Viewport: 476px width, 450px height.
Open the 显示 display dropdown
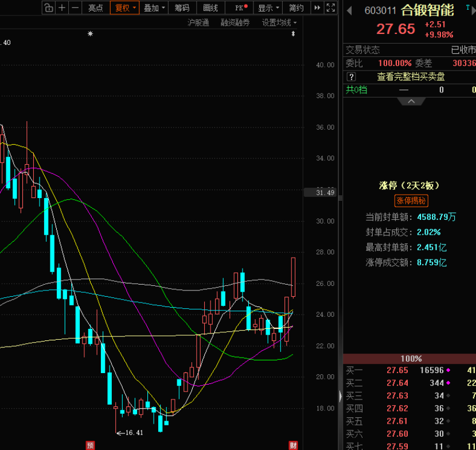coord(268,7)
